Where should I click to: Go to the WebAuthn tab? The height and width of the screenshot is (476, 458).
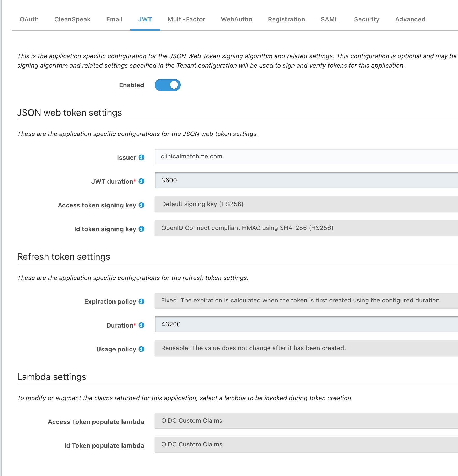coord(237,19)
